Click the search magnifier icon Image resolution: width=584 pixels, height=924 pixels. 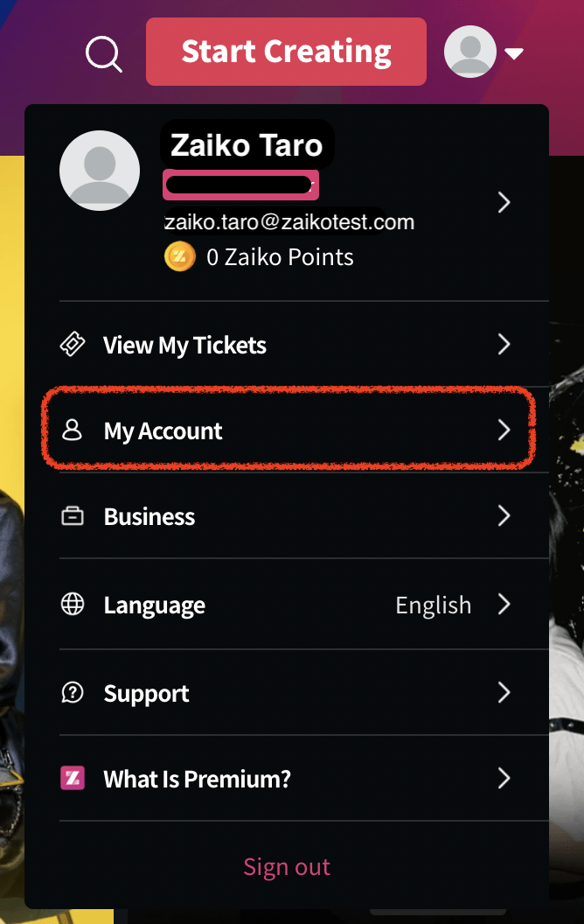click(x=104, y=54)
